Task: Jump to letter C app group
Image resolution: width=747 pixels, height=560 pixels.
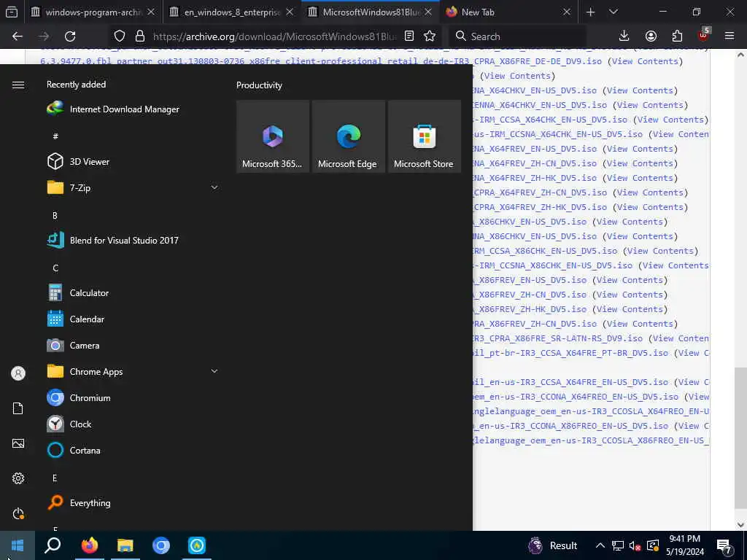Action: pos(55,268)
